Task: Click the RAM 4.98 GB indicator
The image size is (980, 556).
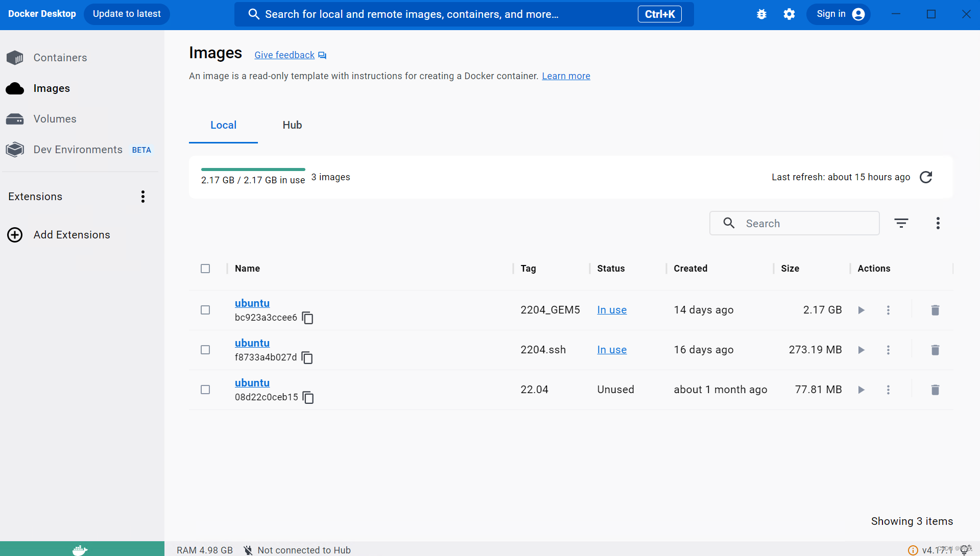Action: [x=205, y=550]
